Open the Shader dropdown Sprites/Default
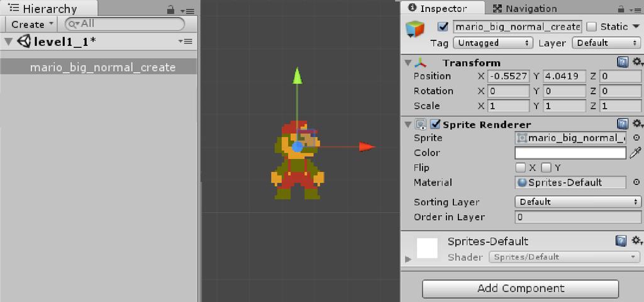The height and width of the screenshot is (302, 644). pyautogui.click(x=564, y=257)
